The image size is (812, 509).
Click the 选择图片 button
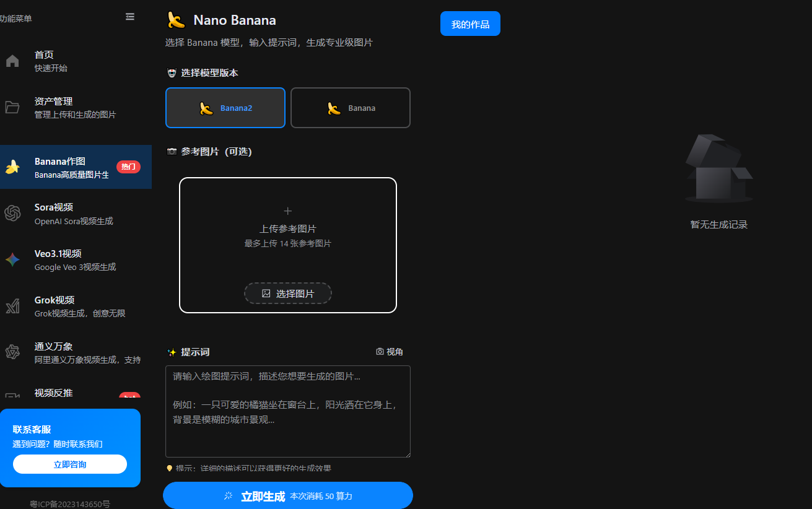click(288, 294)
